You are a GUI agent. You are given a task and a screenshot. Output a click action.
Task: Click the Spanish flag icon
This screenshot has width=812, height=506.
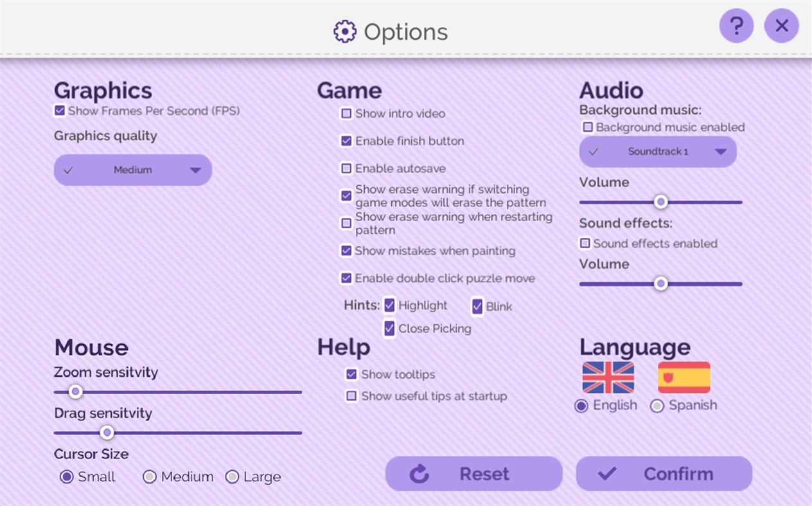click(x=684, y=378)
